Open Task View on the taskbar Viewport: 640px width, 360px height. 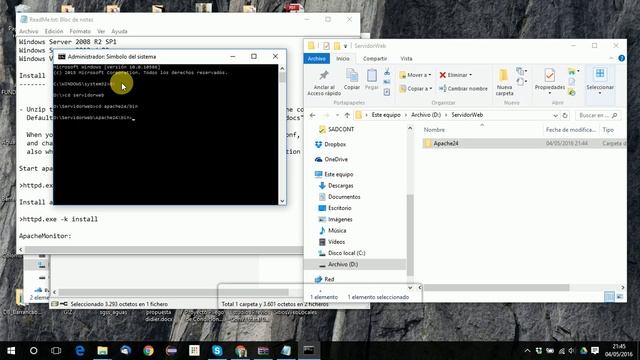coord(56,351)
